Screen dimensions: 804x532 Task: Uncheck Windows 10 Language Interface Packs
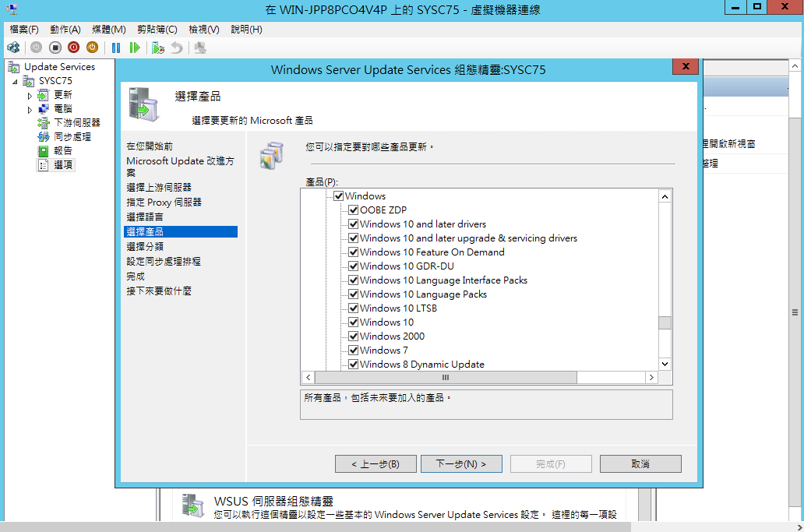click(x=353, y=280)
